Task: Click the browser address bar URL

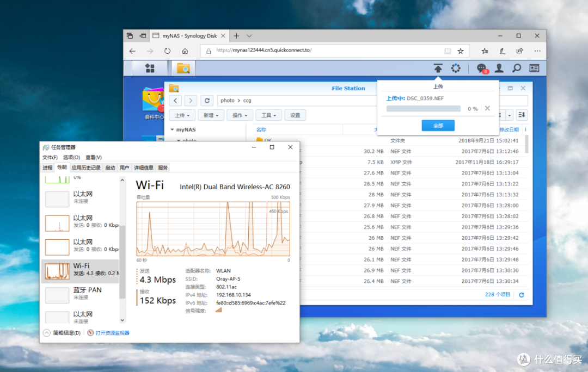Action: click(264, 50)
